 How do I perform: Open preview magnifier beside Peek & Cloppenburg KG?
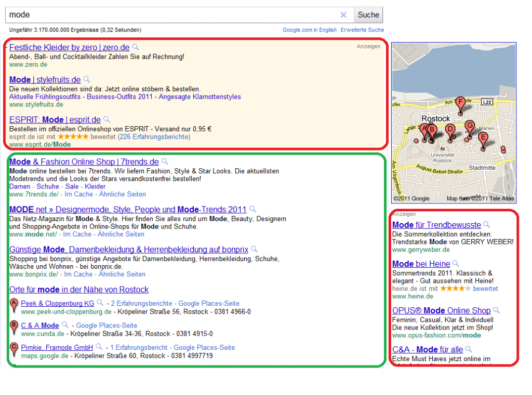(x=100, y=303)
